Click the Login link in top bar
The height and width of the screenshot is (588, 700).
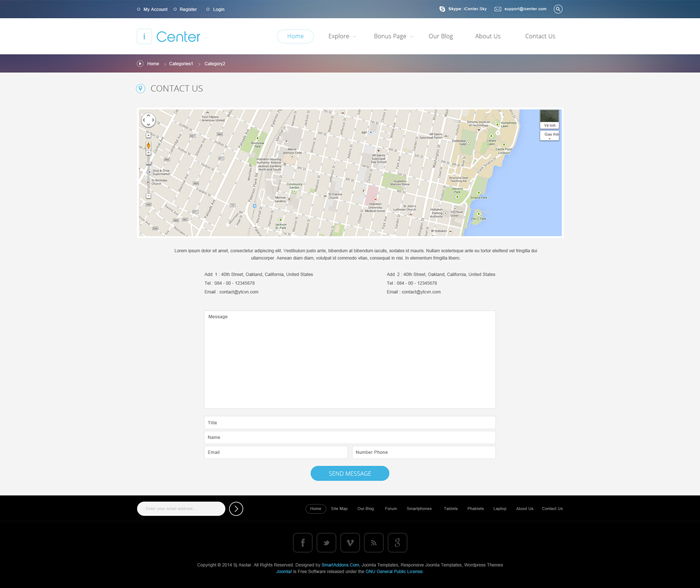[218, 9]
